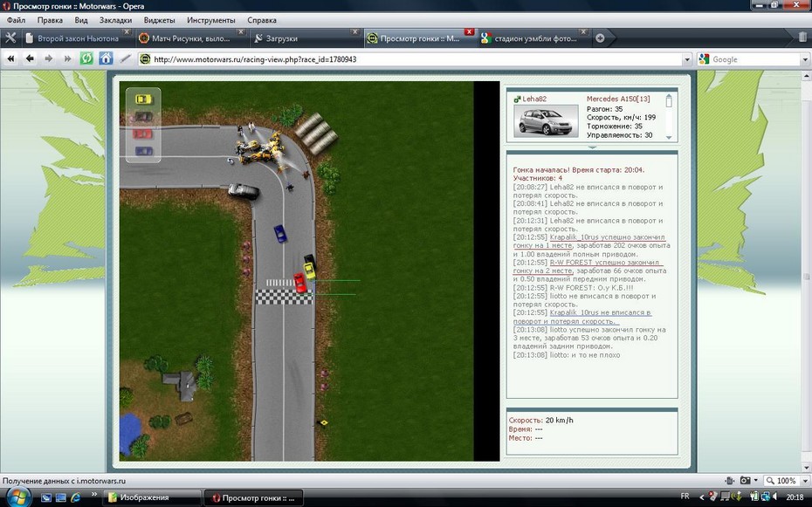Click 'Скорость: 20 km/h' readout

click(x=541, y=420)
